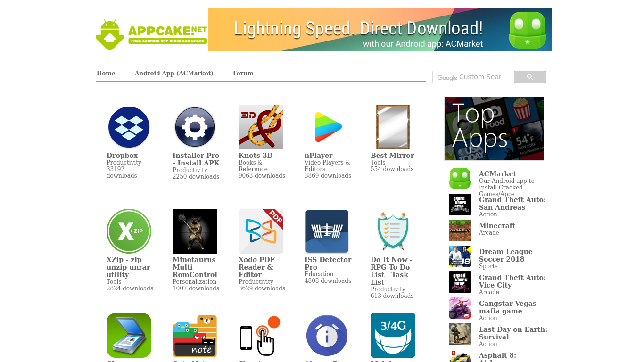Click the ISS Detector Pro icon
The height and width of the screenshot is (362, 644).
(327, 231)
